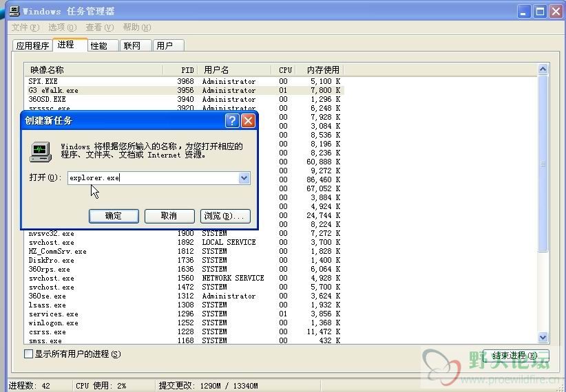Click the 60,888 K memory value

click(324, 162)
